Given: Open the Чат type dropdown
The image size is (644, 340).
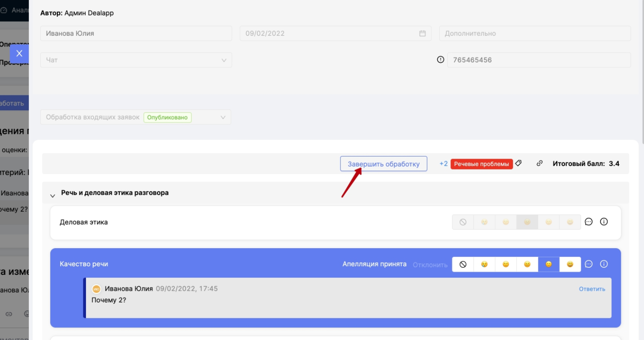Looking at the screenshot, I should [x=136, y=60].
